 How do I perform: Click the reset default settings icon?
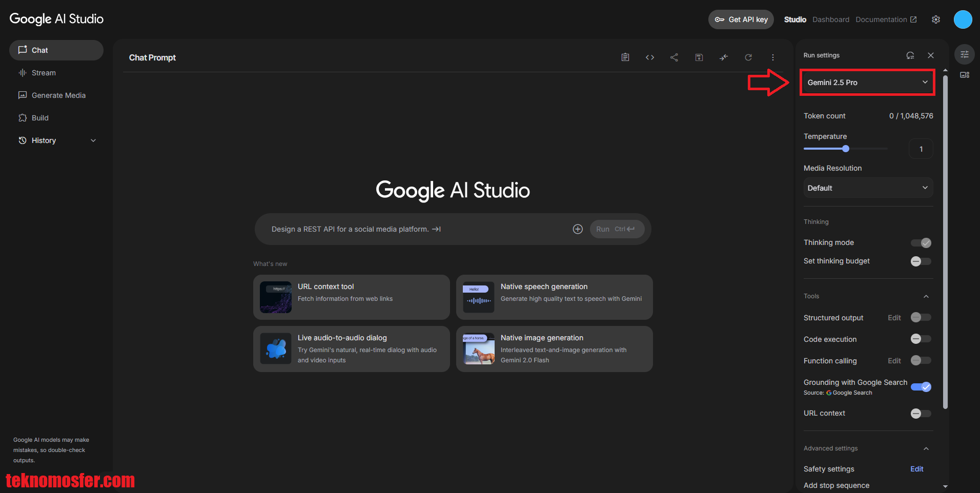pos(910,55)
